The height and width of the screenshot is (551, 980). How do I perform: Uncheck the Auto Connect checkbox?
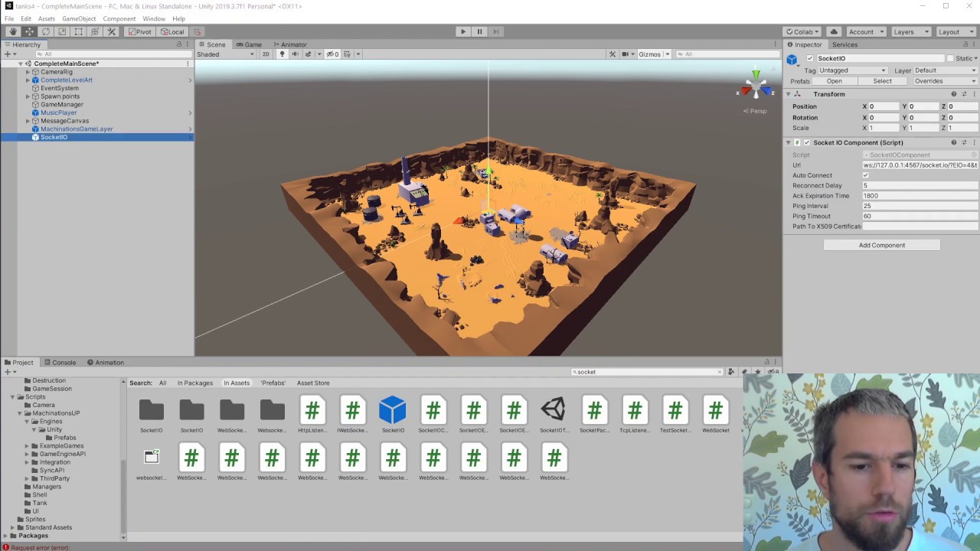click(866, 175)
